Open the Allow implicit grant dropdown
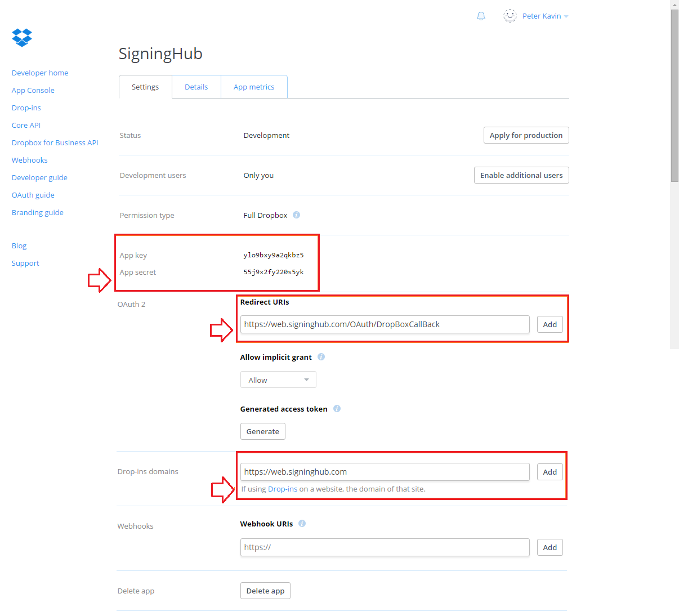Screen dimensions: 679x616 point(278,380)
